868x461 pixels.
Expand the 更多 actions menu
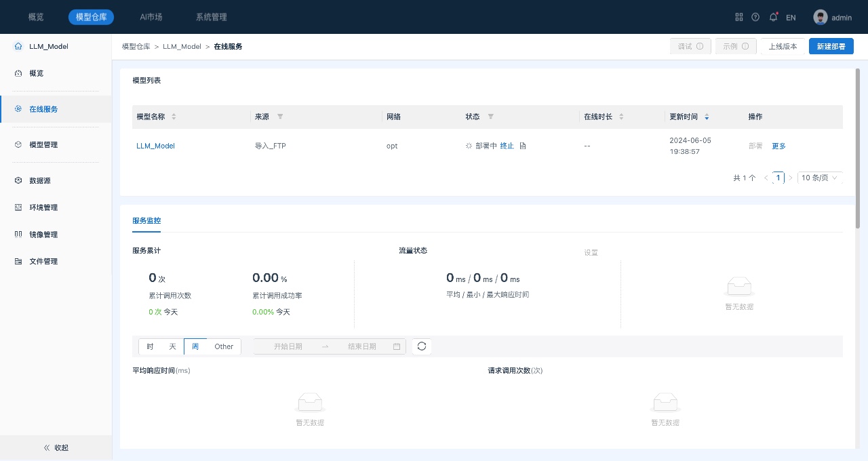(778, 146)
